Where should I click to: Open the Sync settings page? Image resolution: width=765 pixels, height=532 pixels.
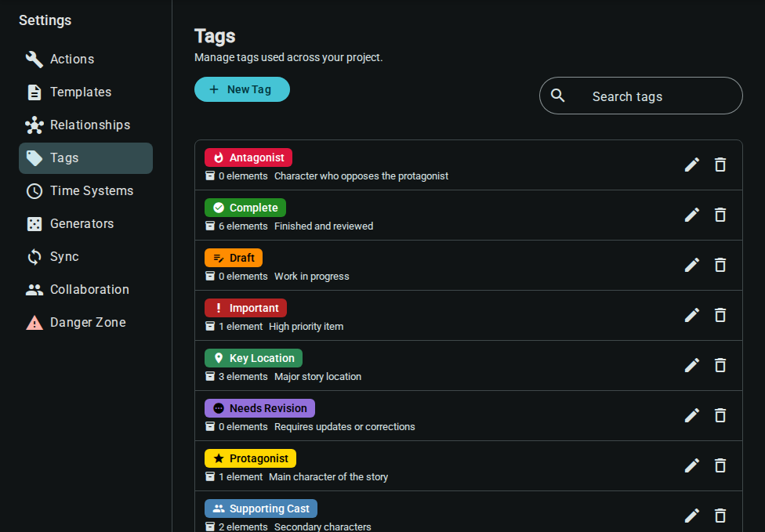[x=85, y=256]
